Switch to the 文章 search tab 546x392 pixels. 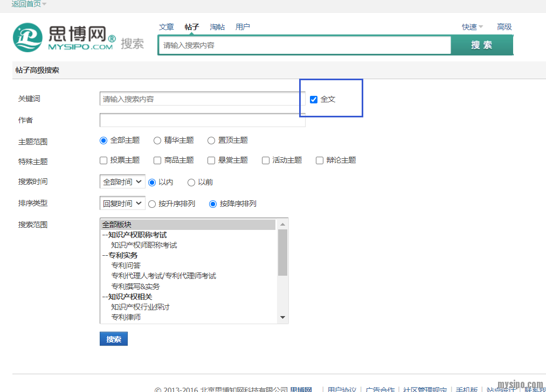point(167,27)
